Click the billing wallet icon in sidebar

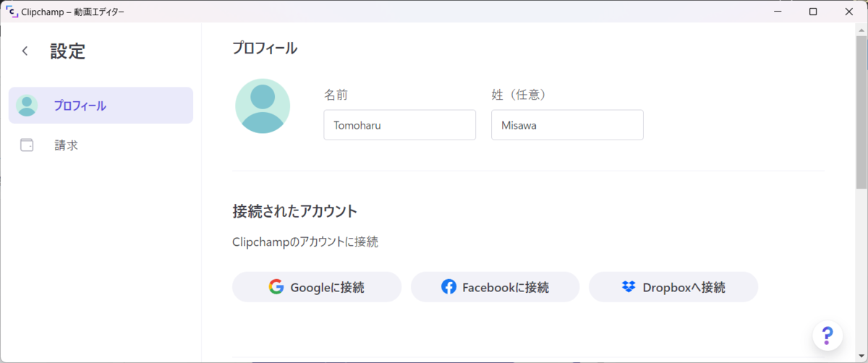click(x=27, y=145)
